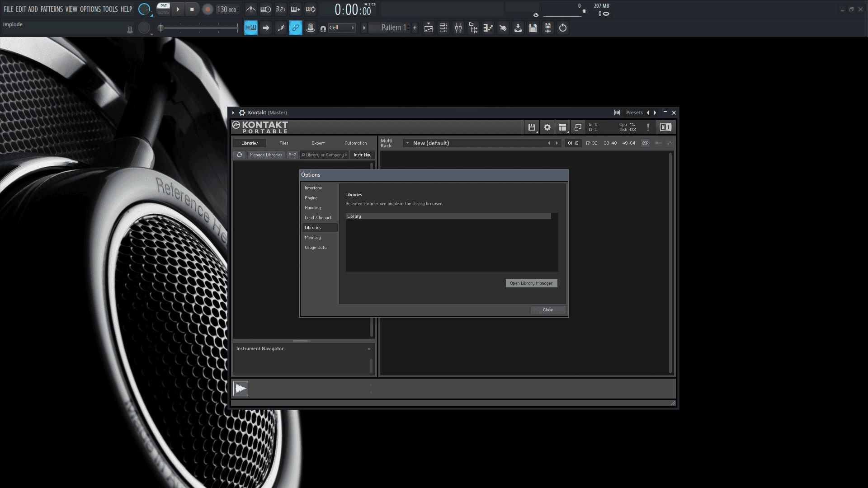Click the Kontakt panic exclamation icon
This screenshot has width=868, height=488.
coord(648,127)
